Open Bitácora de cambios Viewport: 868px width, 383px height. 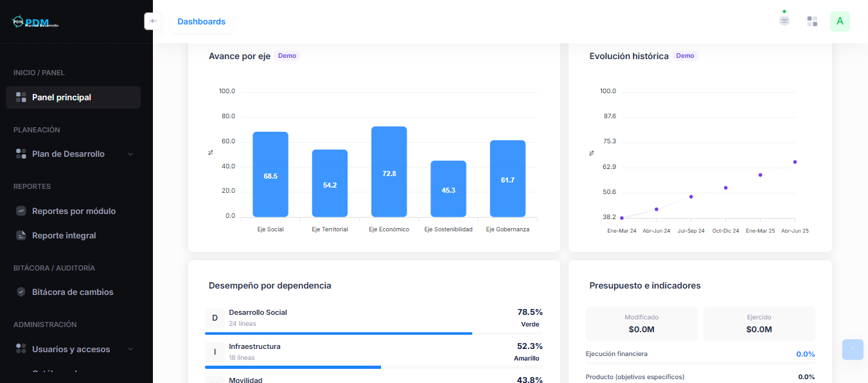click(73, 292)
